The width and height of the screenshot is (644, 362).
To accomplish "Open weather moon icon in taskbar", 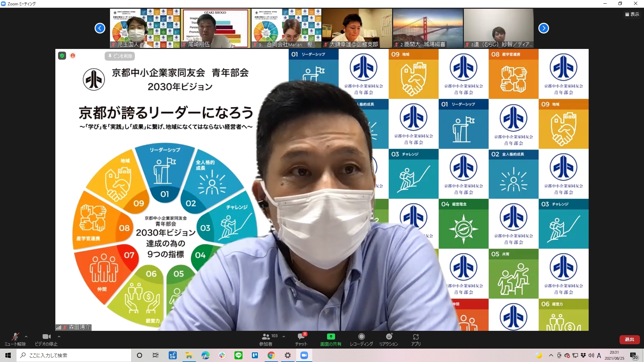I will [x=539, y=355].
